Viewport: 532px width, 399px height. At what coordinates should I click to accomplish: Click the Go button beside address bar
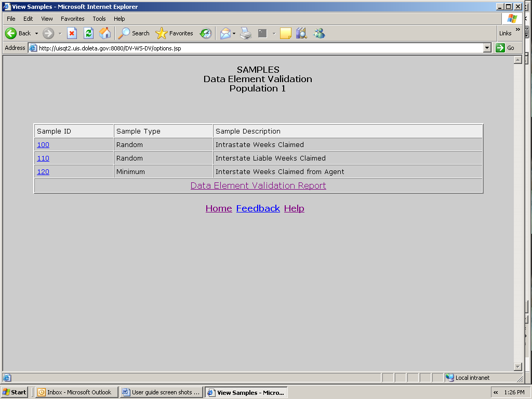(506, 48)
